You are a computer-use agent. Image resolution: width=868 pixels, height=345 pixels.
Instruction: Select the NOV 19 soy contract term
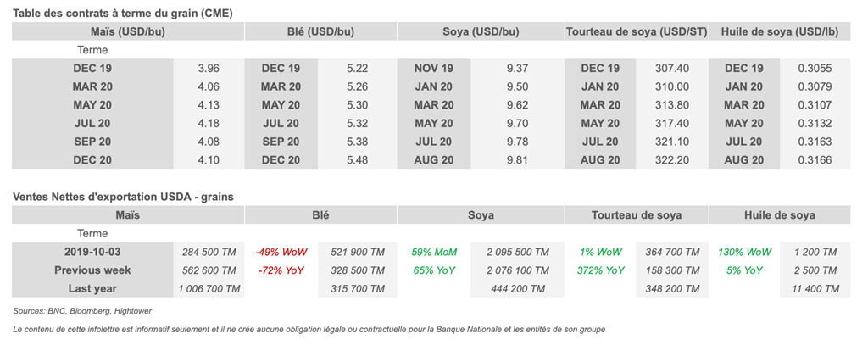pos(435,68)
